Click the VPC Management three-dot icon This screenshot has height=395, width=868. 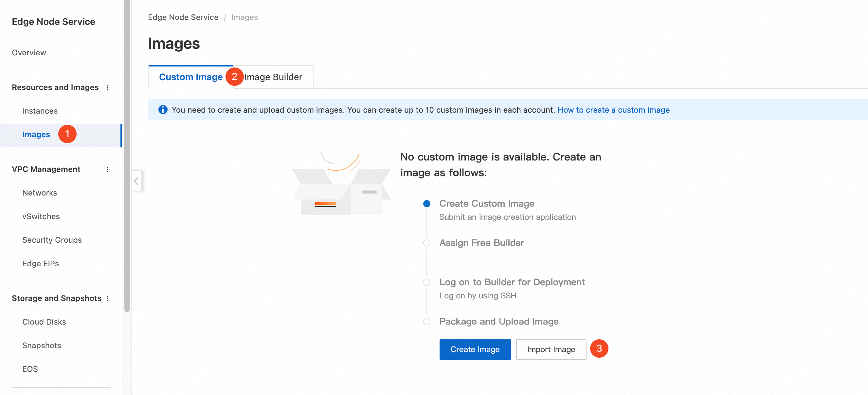click(x=107, y=170)
